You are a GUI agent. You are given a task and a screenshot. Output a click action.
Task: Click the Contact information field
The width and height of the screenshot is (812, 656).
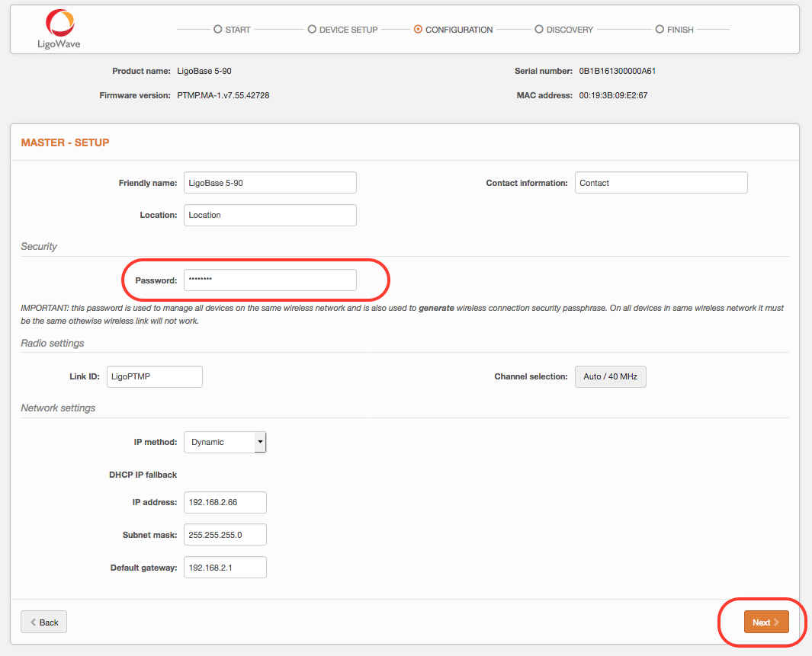(x=660, y=182)
